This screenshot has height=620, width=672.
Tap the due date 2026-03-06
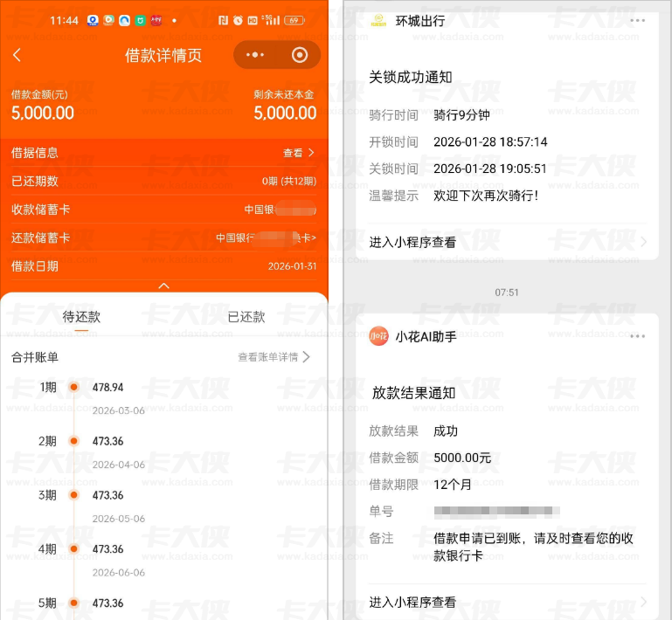pyautogui.click(x=119, y=410)
